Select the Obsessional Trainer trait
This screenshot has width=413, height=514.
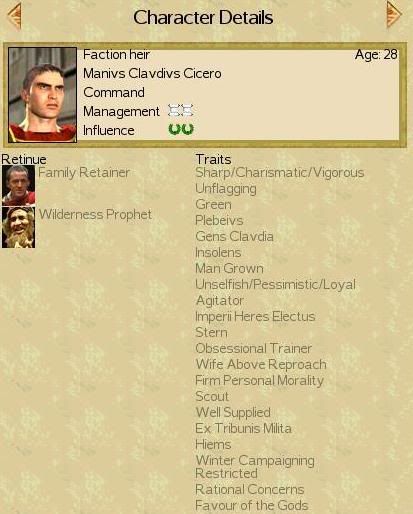[254, 348]
